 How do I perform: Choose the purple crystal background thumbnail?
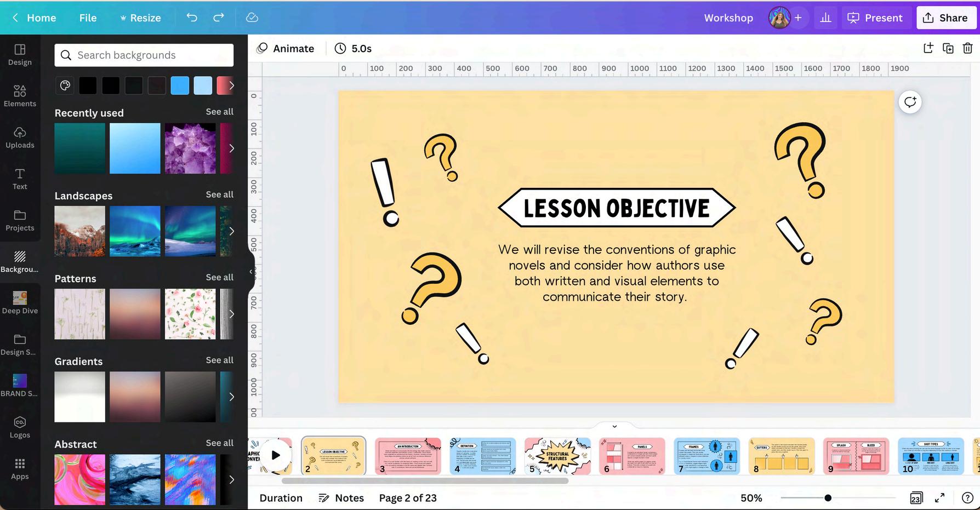click(190, 148)
